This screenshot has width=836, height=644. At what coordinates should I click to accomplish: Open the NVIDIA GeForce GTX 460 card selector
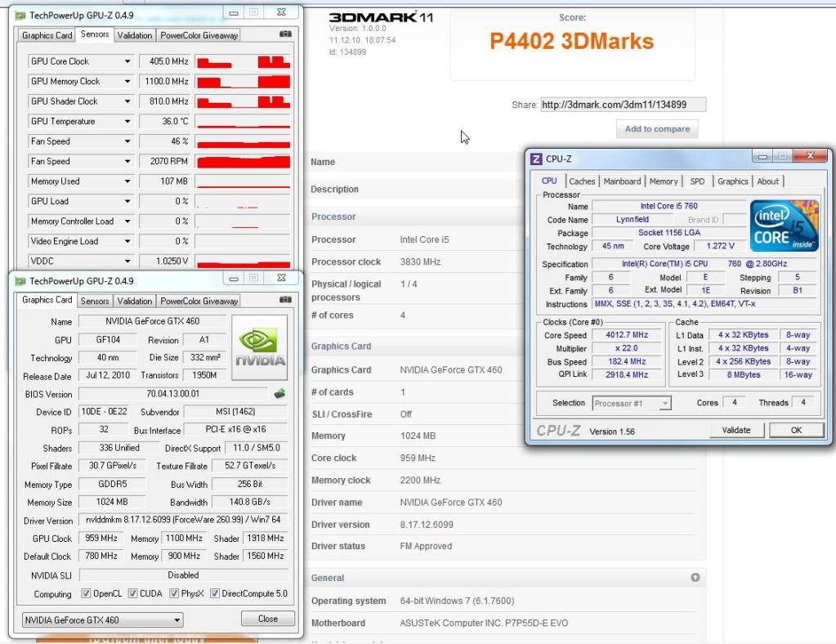102,619
